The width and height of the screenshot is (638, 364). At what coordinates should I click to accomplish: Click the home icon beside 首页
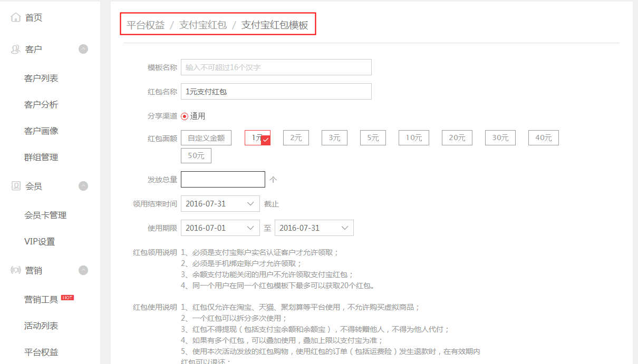(x=16, y=17)
